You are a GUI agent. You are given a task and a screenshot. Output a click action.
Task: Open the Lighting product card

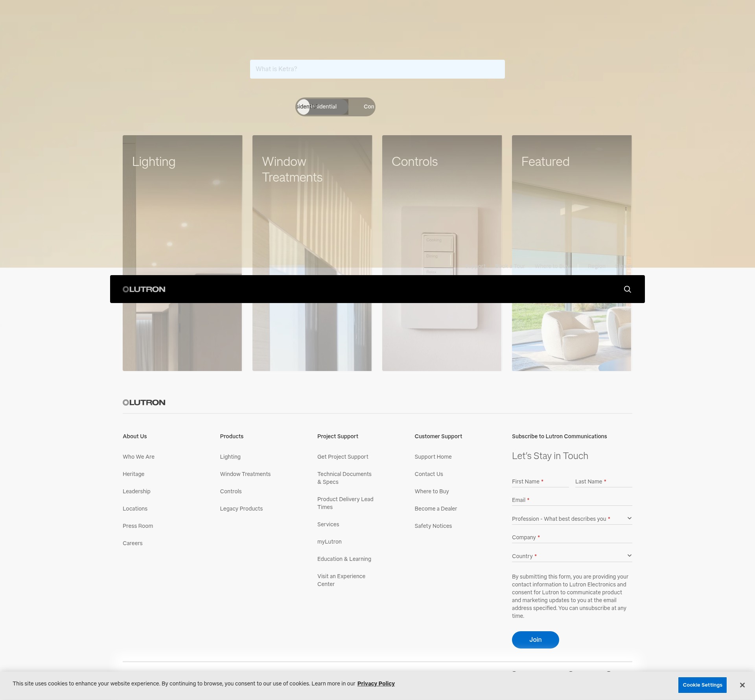[182, 253]
